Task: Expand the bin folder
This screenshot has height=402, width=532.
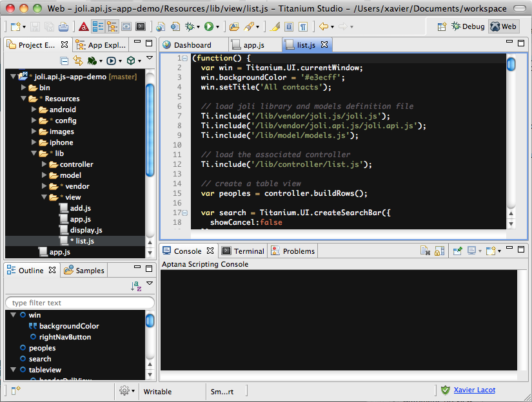Action: pyautogui.click(x=23, y=88)
